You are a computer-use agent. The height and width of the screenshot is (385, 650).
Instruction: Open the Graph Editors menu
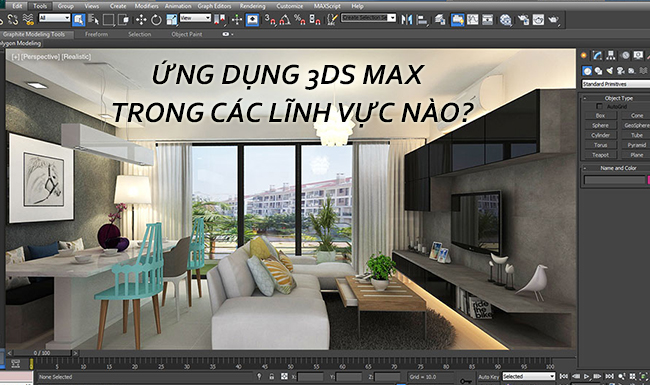point(214,6)
